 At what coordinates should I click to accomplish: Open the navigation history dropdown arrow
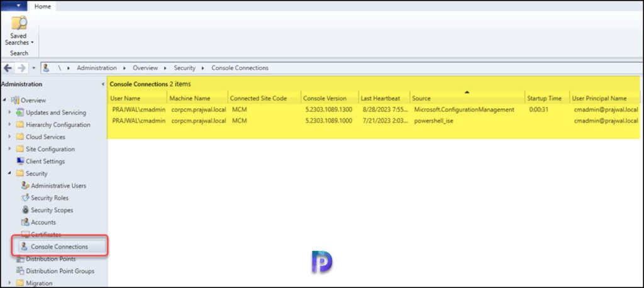[x=34, y=68]
